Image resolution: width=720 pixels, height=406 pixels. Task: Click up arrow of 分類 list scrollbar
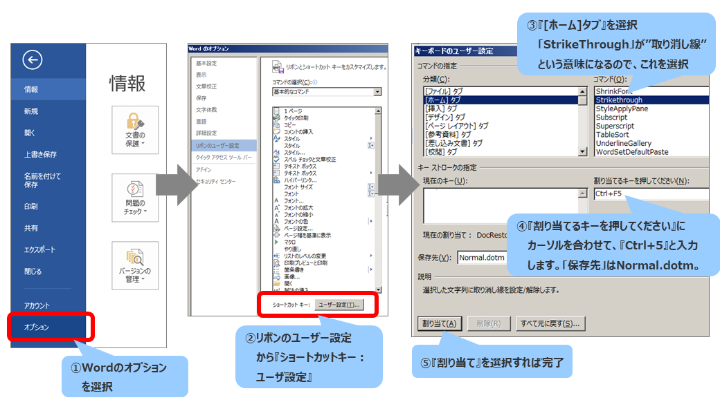coord(583,91)
